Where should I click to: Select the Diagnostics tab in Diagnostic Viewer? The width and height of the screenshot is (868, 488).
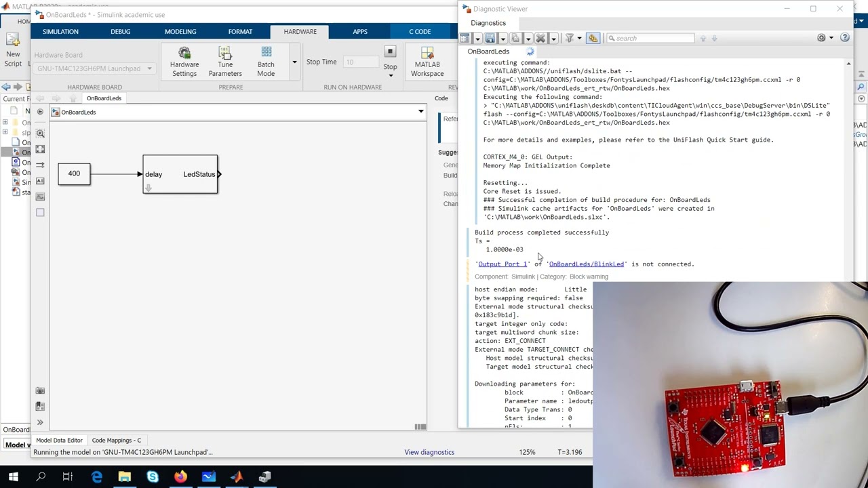488,23
